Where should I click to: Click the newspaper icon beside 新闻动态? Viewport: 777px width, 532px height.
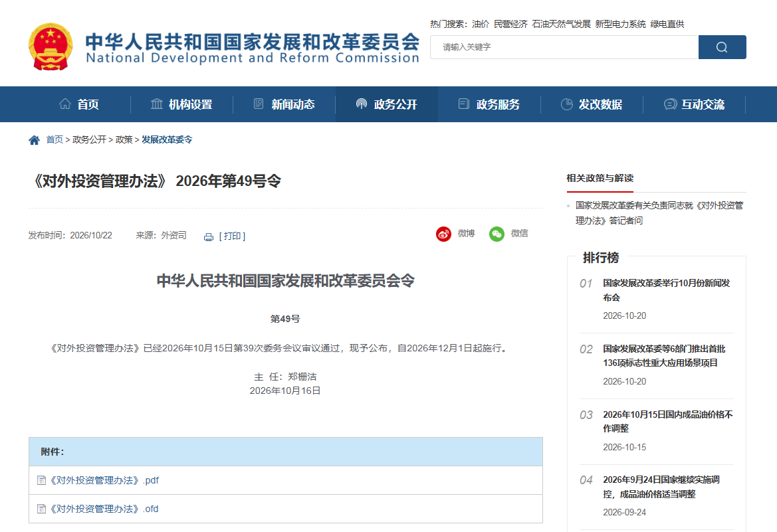259,104
